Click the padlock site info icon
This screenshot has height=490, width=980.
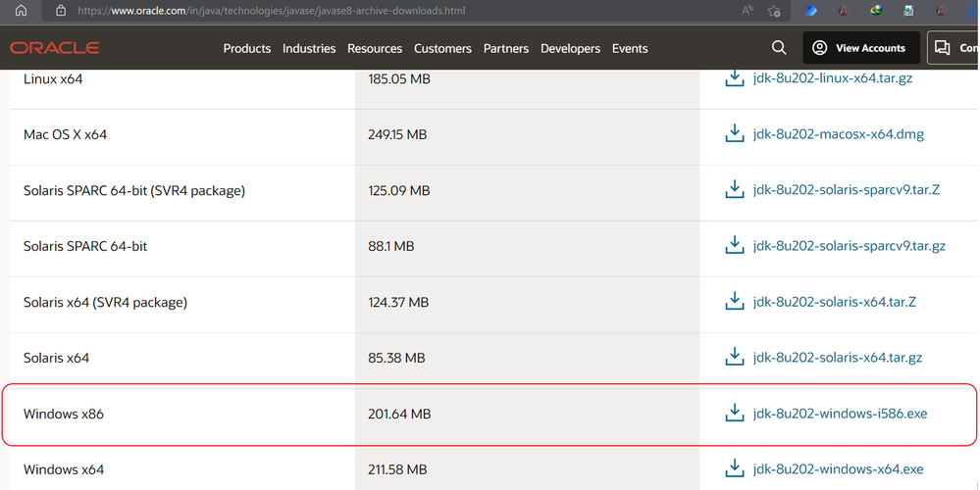[61, 11]
